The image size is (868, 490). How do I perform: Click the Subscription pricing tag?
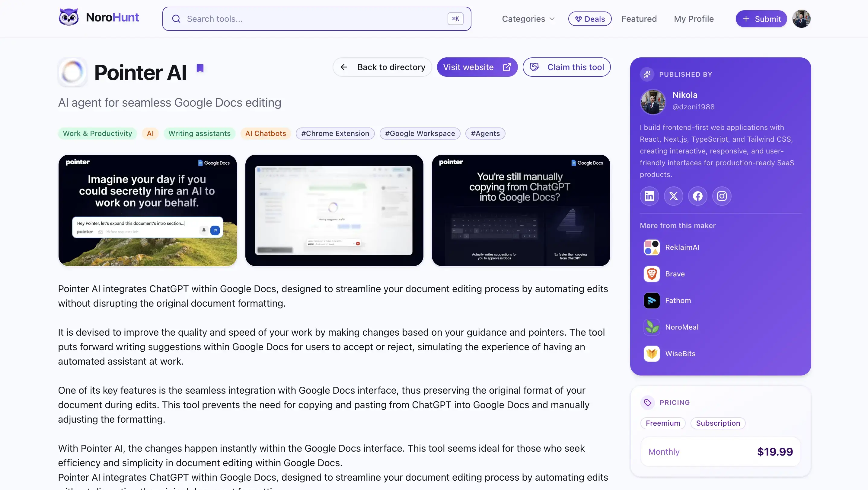click(718, 424)
